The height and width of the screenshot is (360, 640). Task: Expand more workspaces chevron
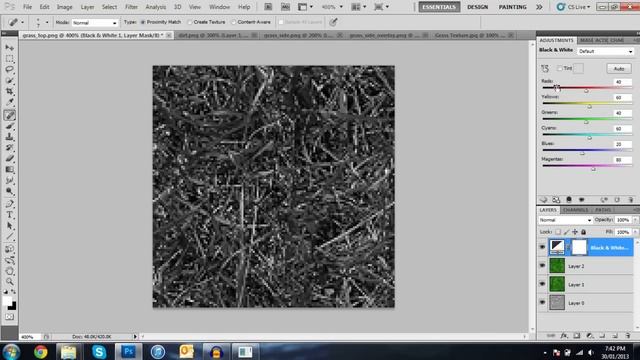(539, 7)
